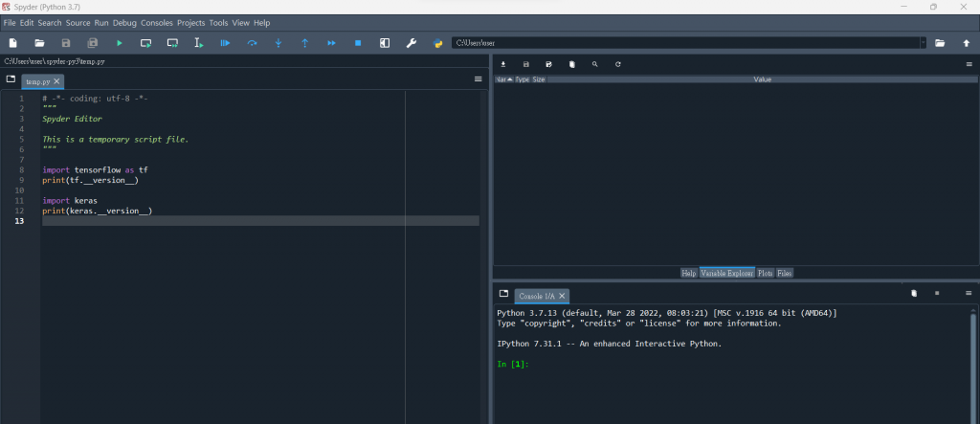This screenshot has width=980, height=424.
Task: Run selection or current line
Action: (199, 43)
